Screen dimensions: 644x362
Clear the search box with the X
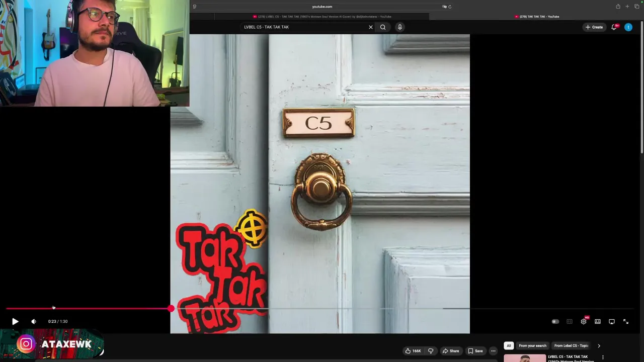tap(371, 27)
